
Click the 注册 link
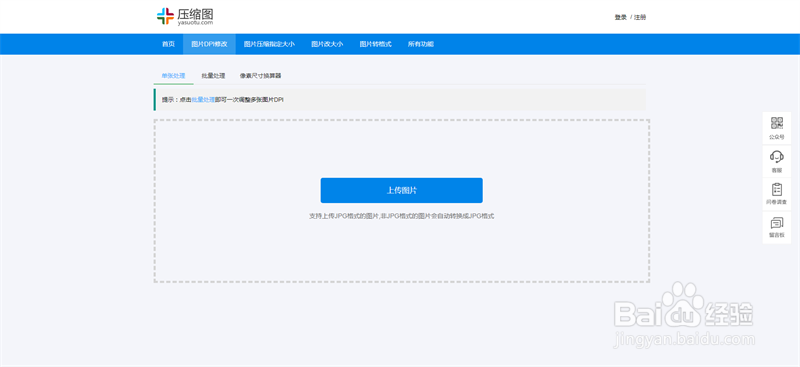(640, 17)
